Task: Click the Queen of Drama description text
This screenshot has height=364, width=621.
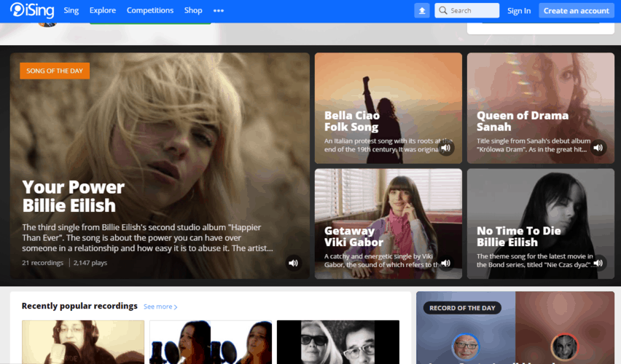Action: (534, 145)
